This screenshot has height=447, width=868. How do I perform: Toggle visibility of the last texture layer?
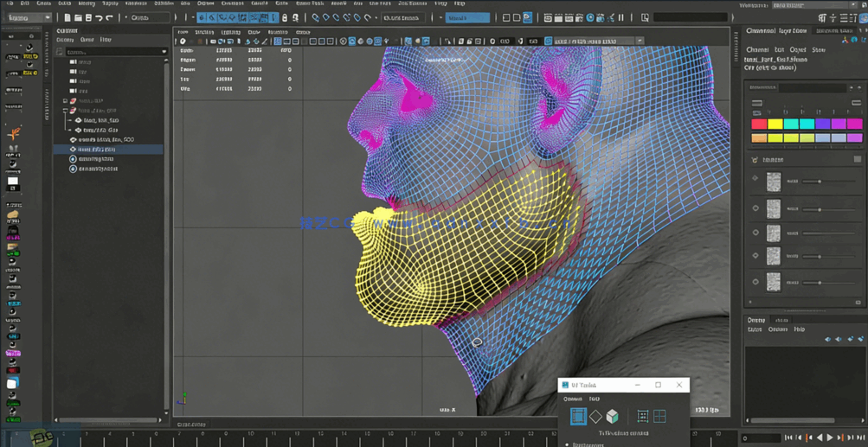755,282
